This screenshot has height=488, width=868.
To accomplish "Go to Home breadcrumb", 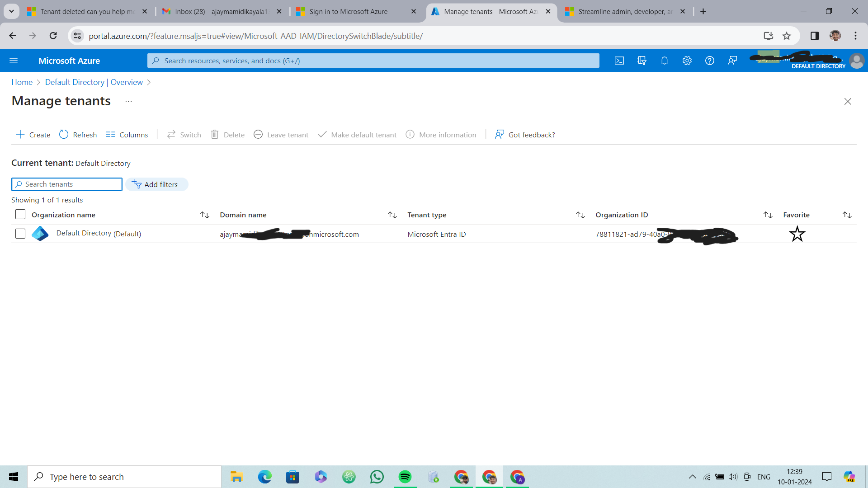I will coord(22,82).
